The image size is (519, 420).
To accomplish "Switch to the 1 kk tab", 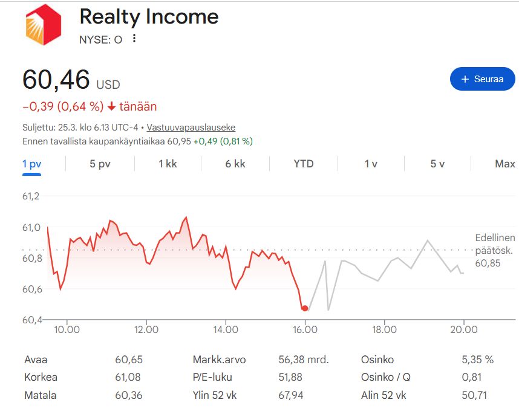I will [x=168, y=164].
